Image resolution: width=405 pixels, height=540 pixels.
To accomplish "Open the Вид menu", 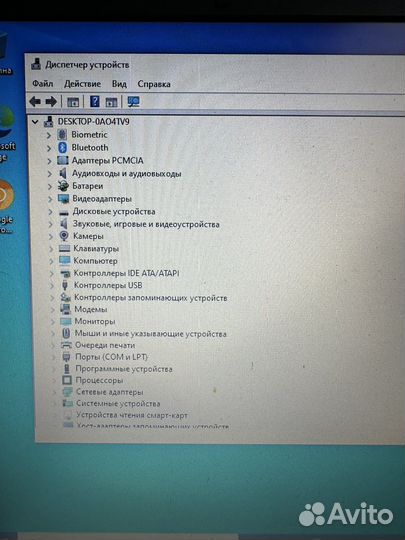I will pos(119,84).
